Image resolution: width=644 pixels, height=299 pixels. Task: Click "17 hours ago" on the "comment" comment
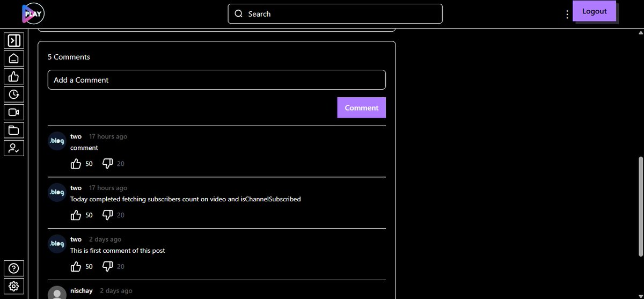point(108,136)
